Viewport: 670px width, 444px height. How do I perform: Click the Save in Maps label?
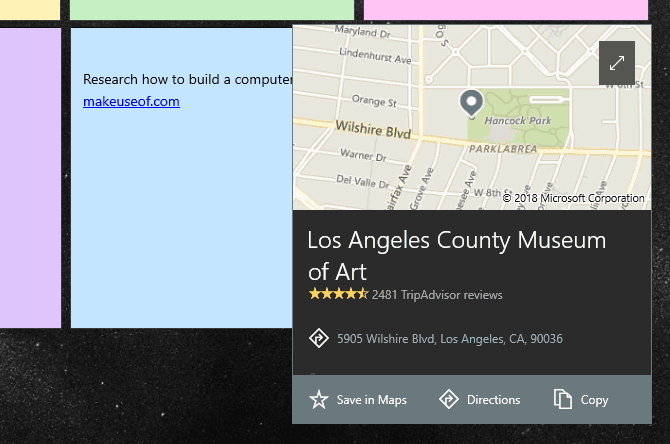point(372,400)
